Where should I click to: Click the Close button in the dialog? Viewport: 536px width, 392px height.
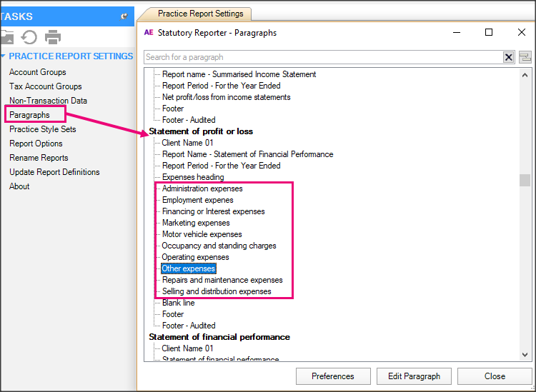click(495, 376)
